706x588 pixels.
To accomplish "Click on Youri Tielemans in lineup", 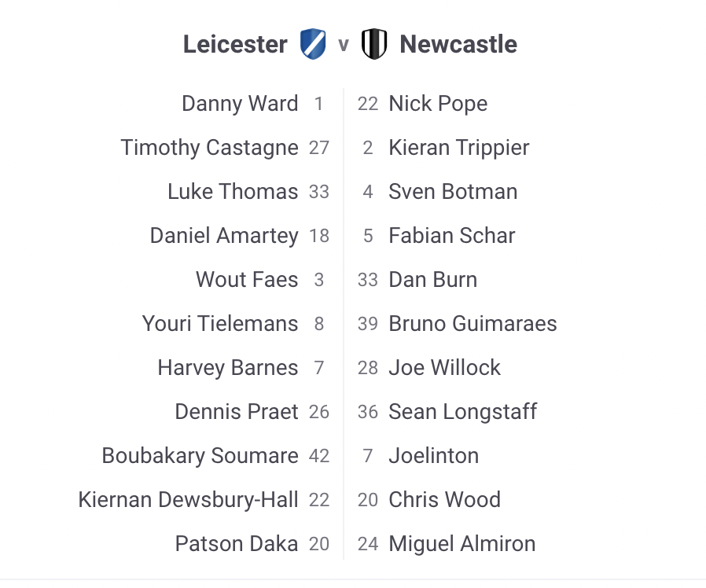I will 220,324.
